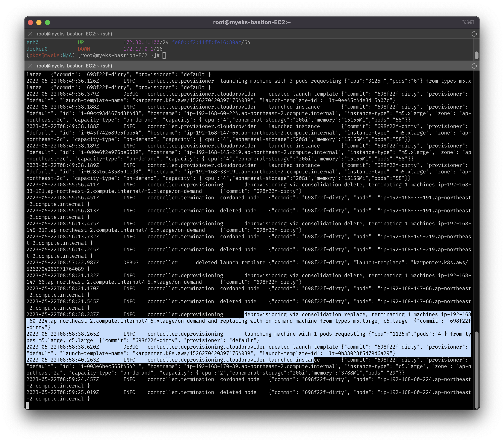Click the launch-template-id 'lt-0ee45c4de8d15407c'

(x=359, y=100)
